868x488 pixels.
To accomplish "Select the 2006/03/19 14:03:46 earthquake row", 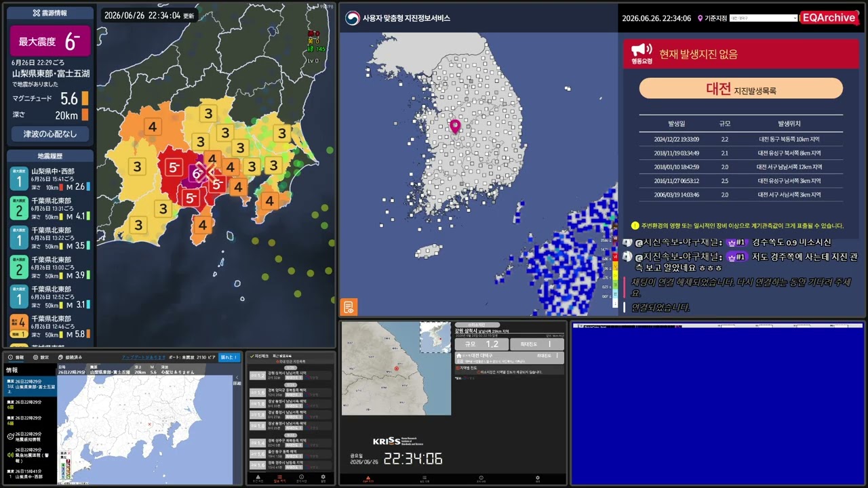I will click(x=741, y=195).
